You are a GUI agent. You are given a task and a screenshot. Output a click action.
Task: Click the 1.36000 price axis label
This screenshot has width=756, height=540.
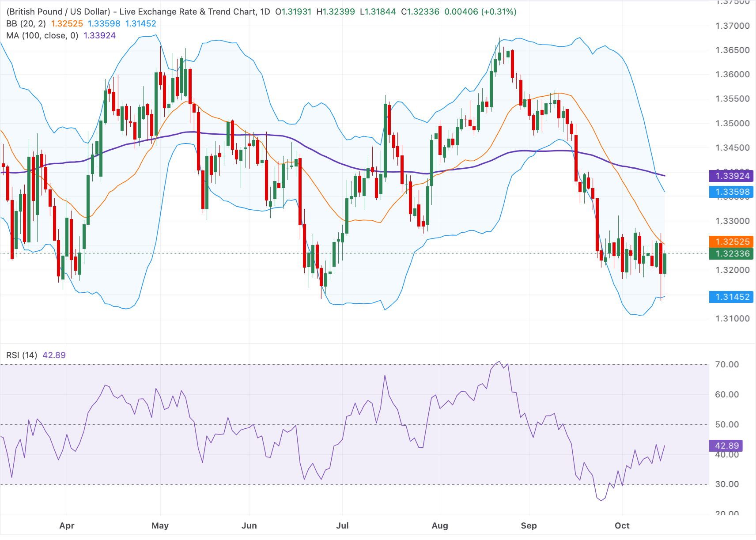click(x=733, y=74)
